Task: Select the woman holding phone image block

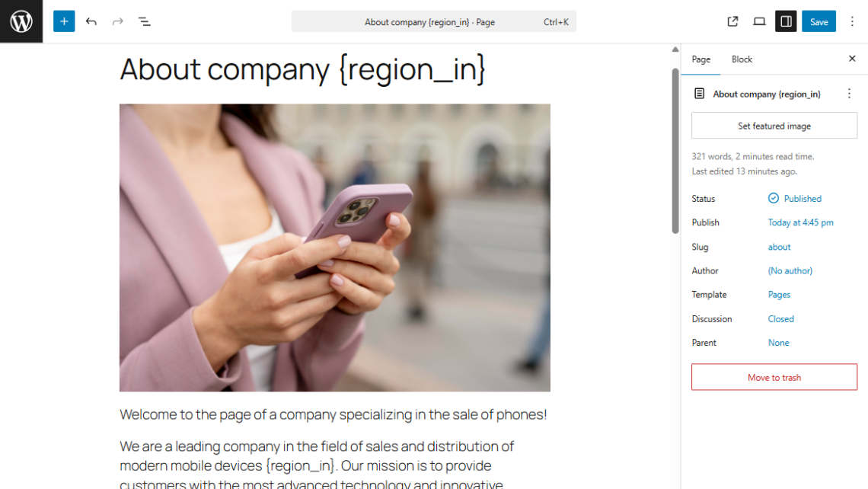Action: point(335,248)
